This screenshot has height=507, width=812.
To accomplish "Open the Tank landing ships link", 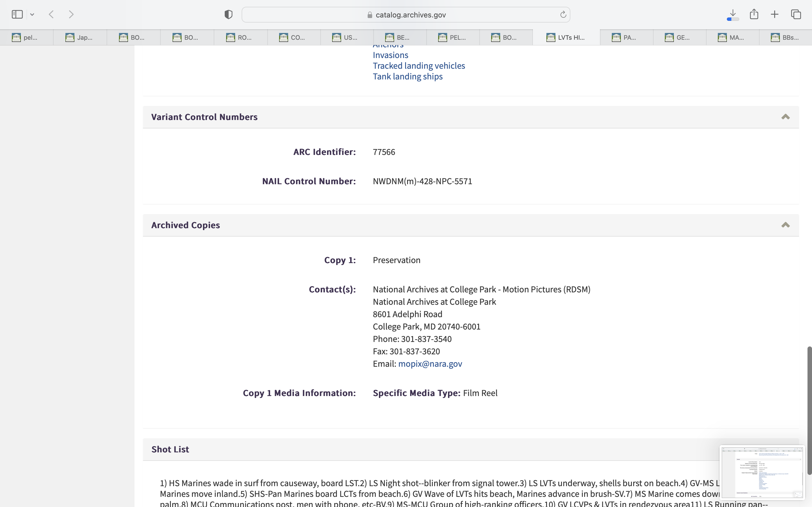I will pos(407,76).
